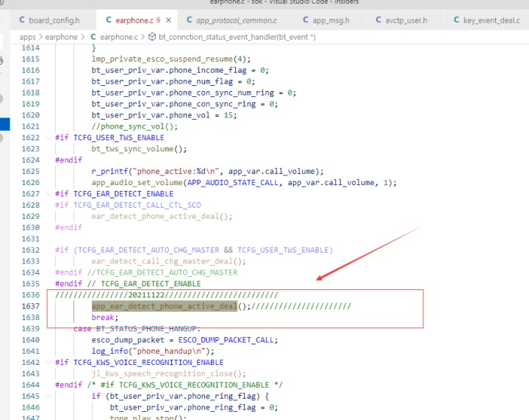Click 'TCFG_EAR_DETECT_ENABLE' on line 1627
This screenshot has width=529, height=420.
(x=123, y=194)
